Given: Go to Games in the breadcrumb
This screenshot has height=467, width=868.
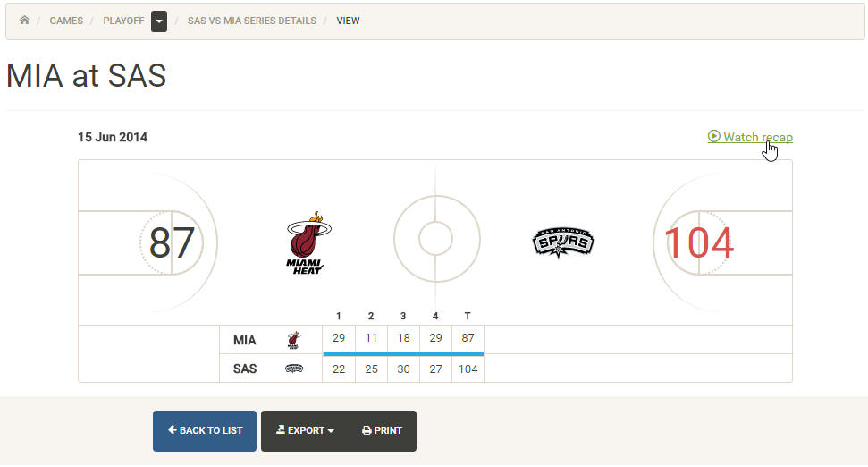Looking at the screenshot, I should 66,21.
